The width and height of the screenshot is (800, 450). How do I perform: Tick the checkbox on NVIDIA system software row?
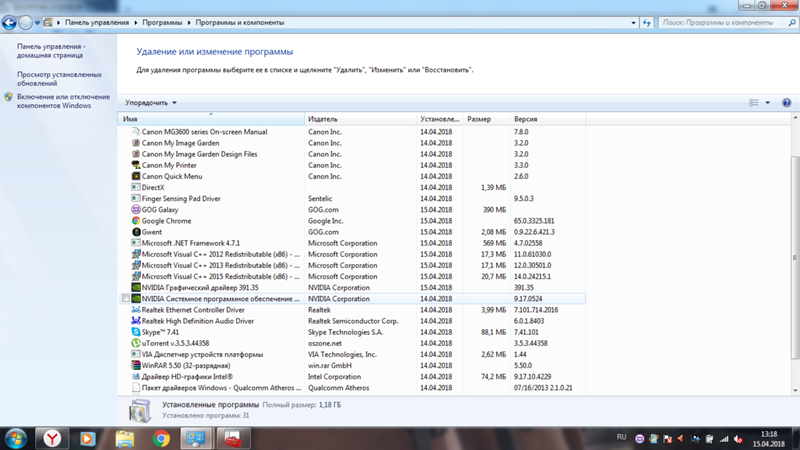[126, 298]
